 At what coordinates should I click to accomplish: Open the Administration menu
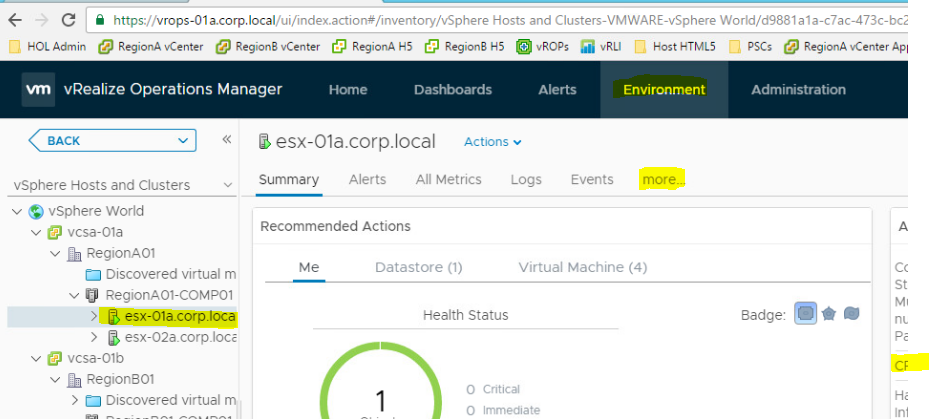coord(798,89)
